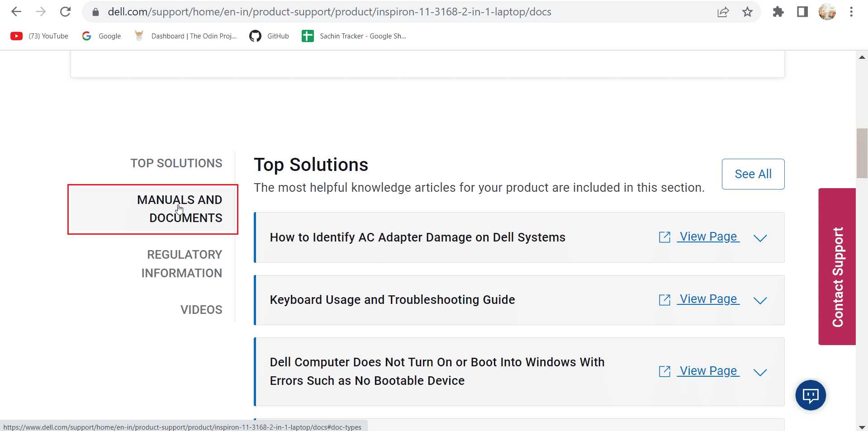Select the Top Solutions sidebar tab
Screen dimensions: 868x431
[176, 163]
